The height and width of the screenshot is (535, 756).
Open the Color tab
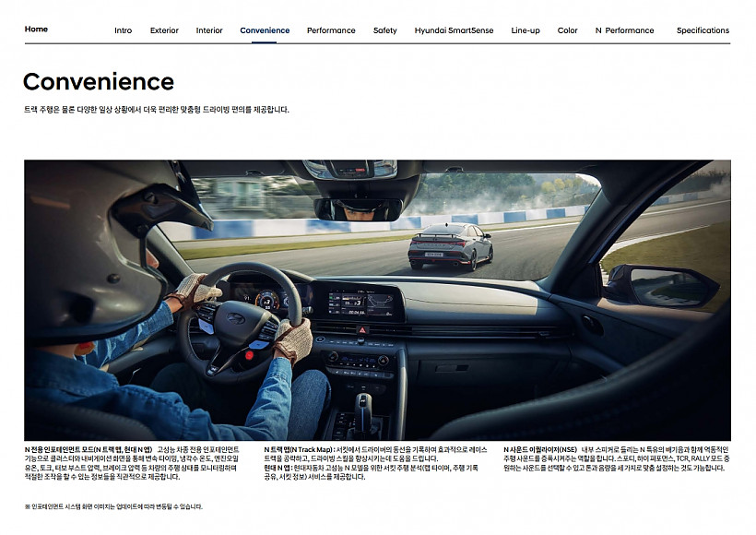567,30
